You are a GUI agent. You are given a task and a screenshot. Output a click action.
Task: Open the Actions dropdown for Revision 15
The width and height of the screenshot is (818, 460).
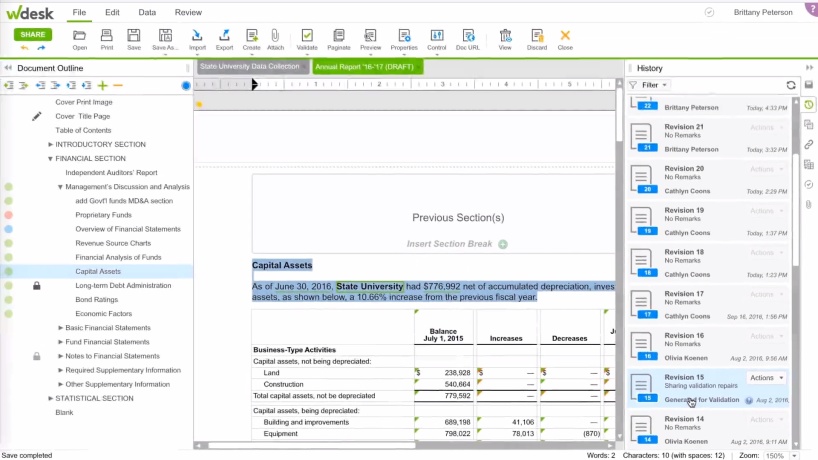click(767, 378)
